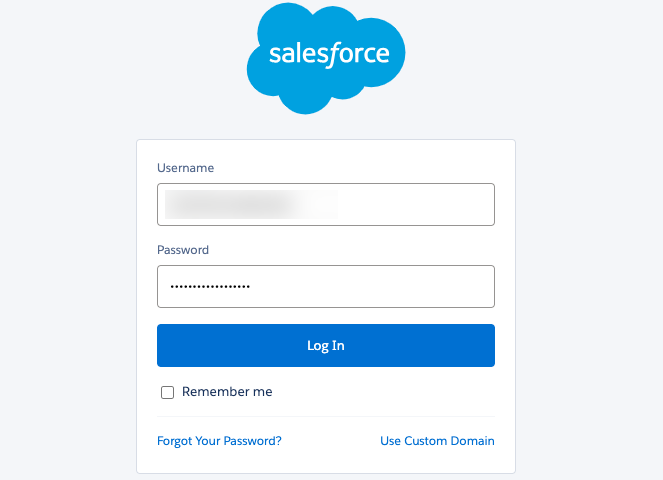Click the Password field label
The height and width of the screenshot is (480, 663).
(183, 250)
